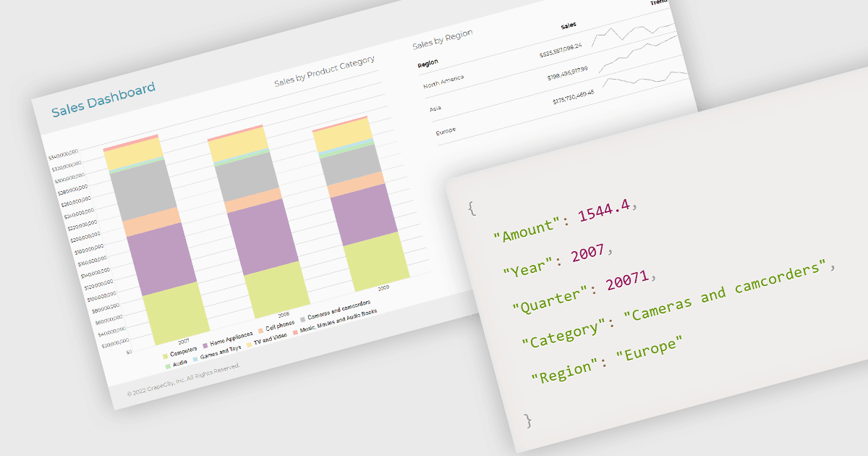Click the Audio legend label
Viewport: 868px width, 456px height.
[x=179, y=365]
